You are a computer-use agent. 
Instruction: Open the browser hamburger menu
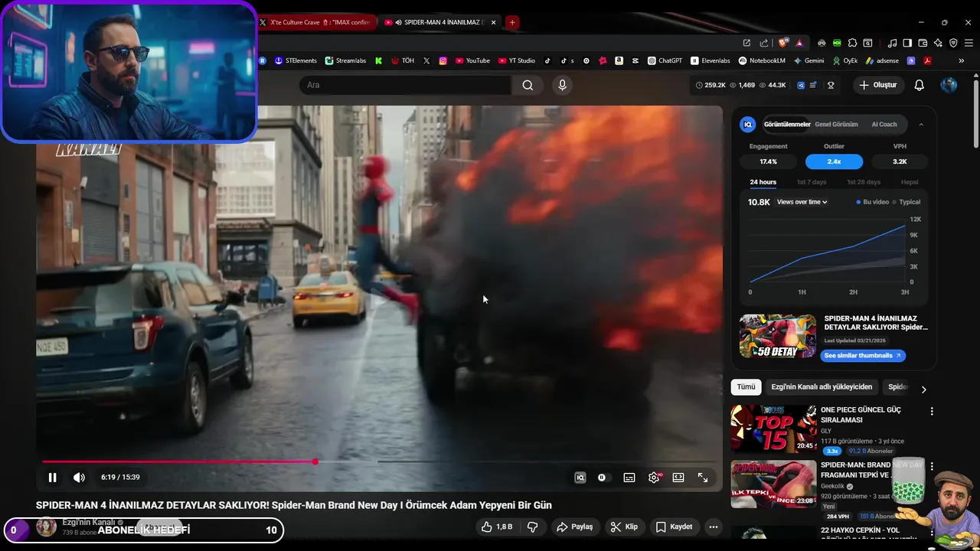tap(969, 43)
